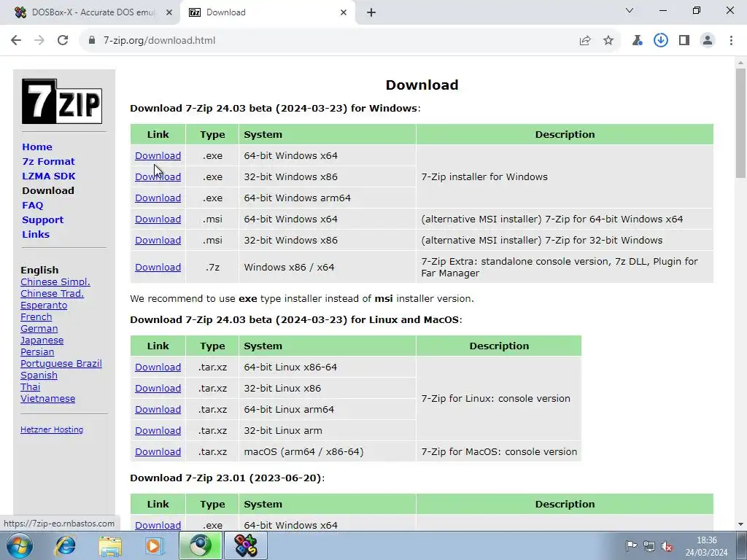Click the 7-Zip logo

tap(62, 101)
